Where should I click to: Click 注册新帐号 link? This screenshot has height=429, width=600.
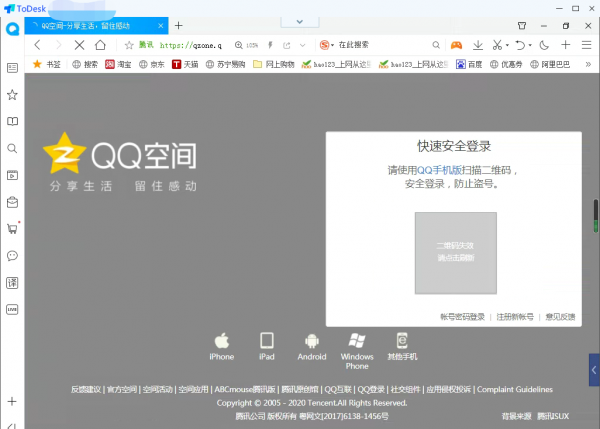[x=515, y=317]
